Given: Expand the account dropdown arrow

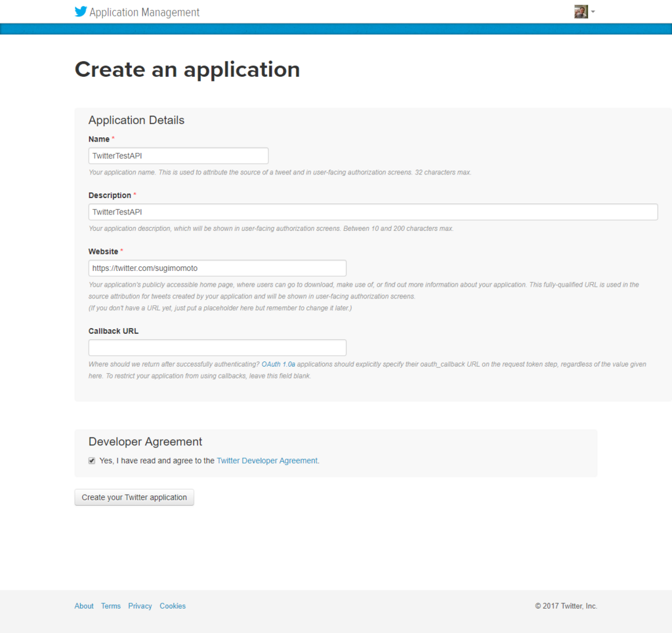Looking at the screenshot, I should point(593,12).
